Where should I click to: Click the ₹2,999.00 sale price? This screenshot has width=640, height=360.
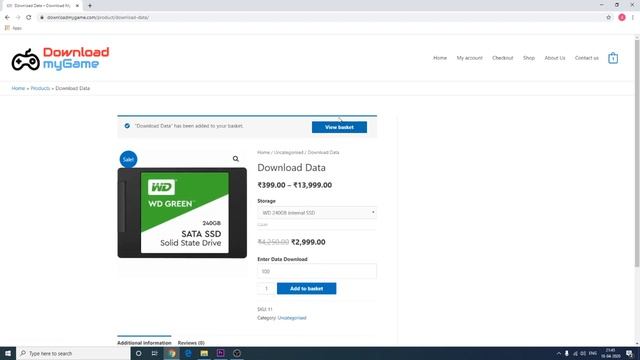(308, 242)
